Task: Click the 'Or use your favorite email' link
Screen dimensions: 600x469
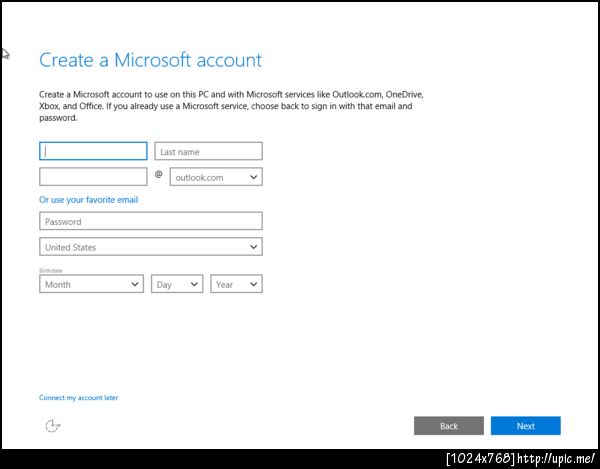Action: 88,200
